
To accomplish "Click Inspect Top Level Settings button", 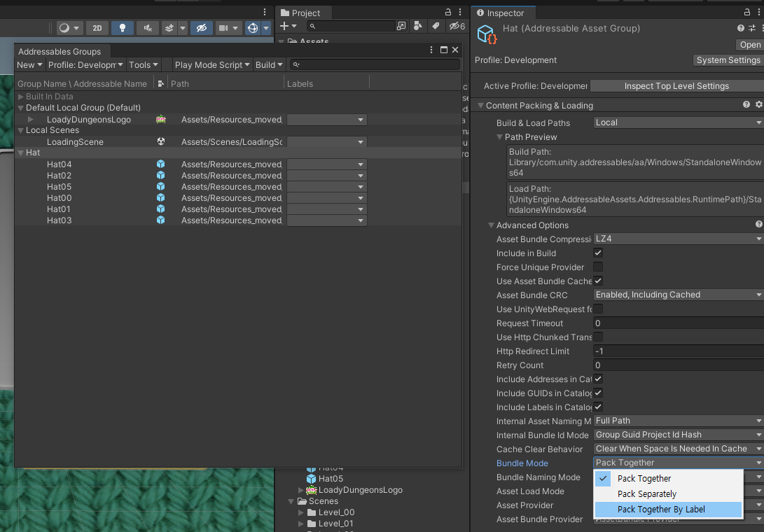I will (x=676, y=86).
